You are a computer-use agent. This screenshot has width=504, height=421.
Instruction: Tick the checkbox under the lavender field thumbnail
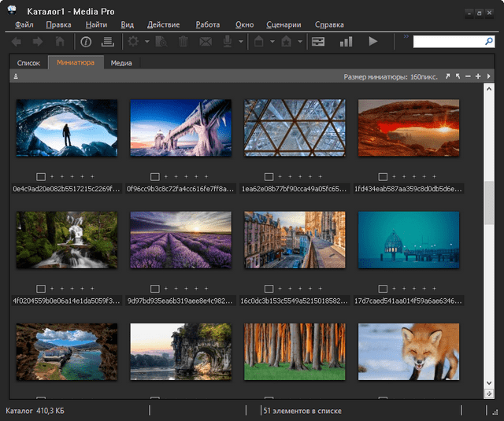tap(155, 288)
